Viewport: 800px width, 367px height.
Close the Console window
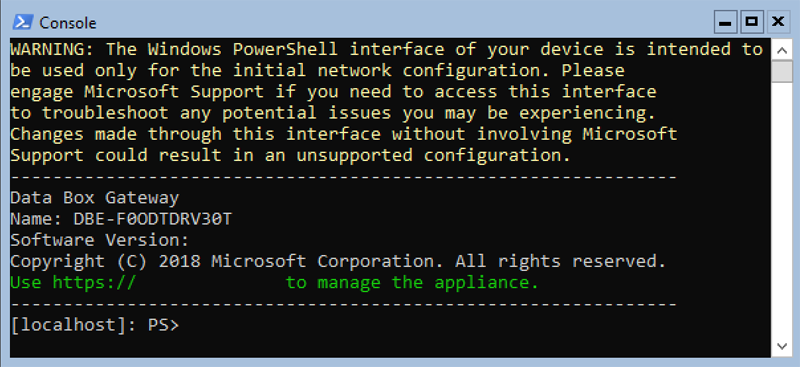(778, 22)
